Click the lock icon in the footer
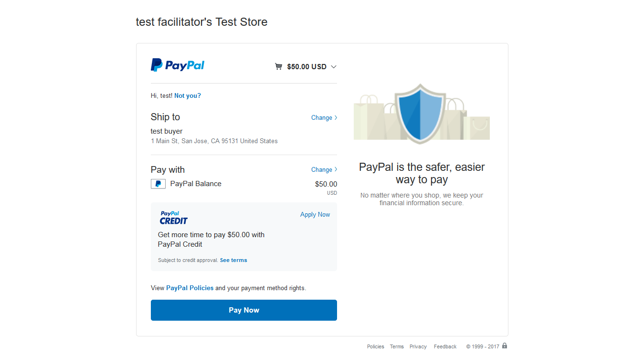The image size is (644, 356). tap(505, 346)
